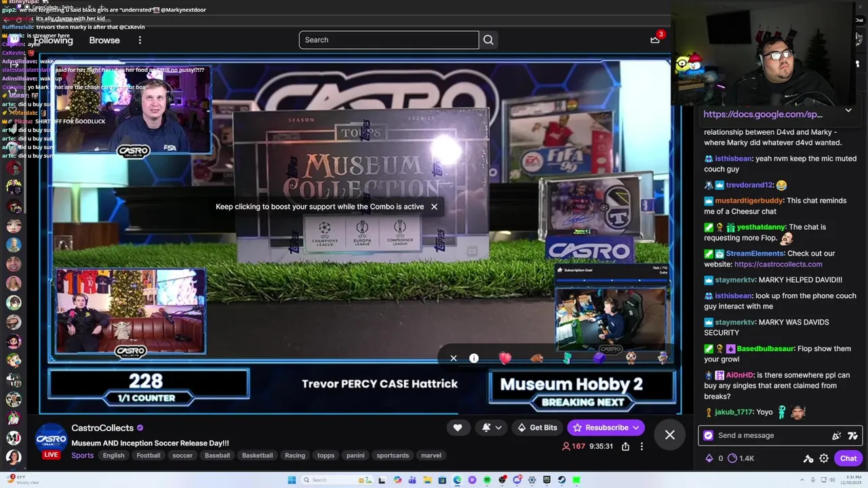Image resolution: width=868 pixels, height=488 pixels.
Task: Click the Resubscribe button
Action: coord(606,428)
